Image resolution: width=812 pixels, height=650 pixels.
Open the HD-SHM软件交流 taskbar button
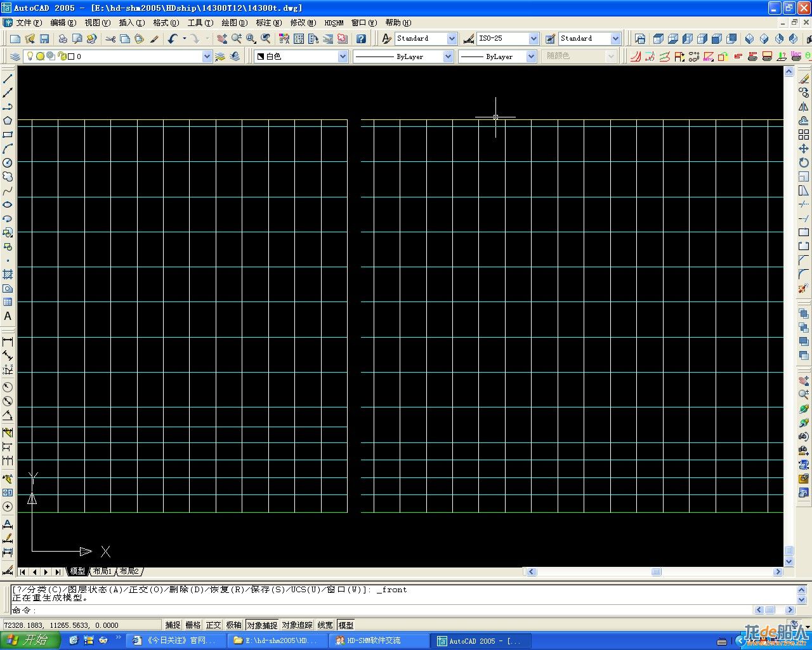pyautogui.click(x=378, y=640)
